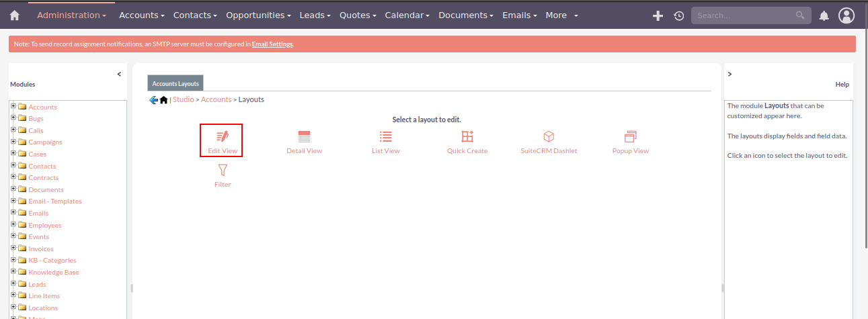Open KB - Categories in Modules tree
The image size is (868, 319).
click(x=52, y=261)
